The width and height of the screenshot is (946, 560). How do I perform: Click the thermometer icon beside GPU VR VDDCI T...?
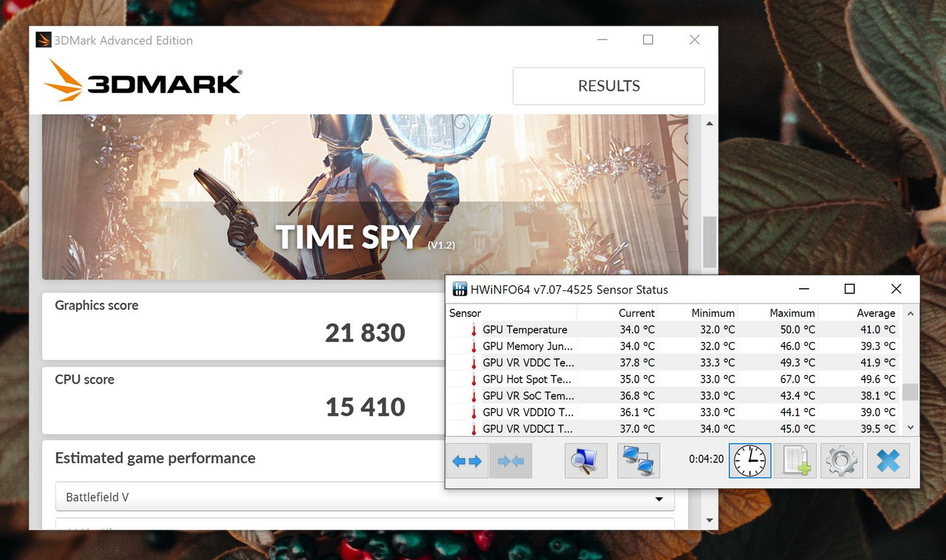[x=474, y=428]
